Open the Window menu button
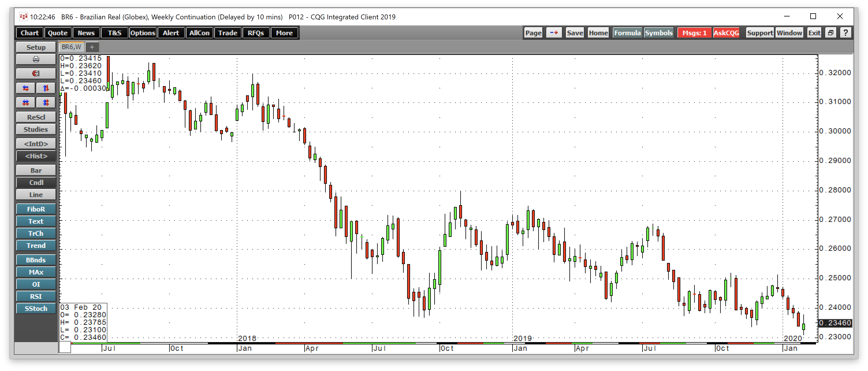Screen dimensions: 868x371 (789, 33)
